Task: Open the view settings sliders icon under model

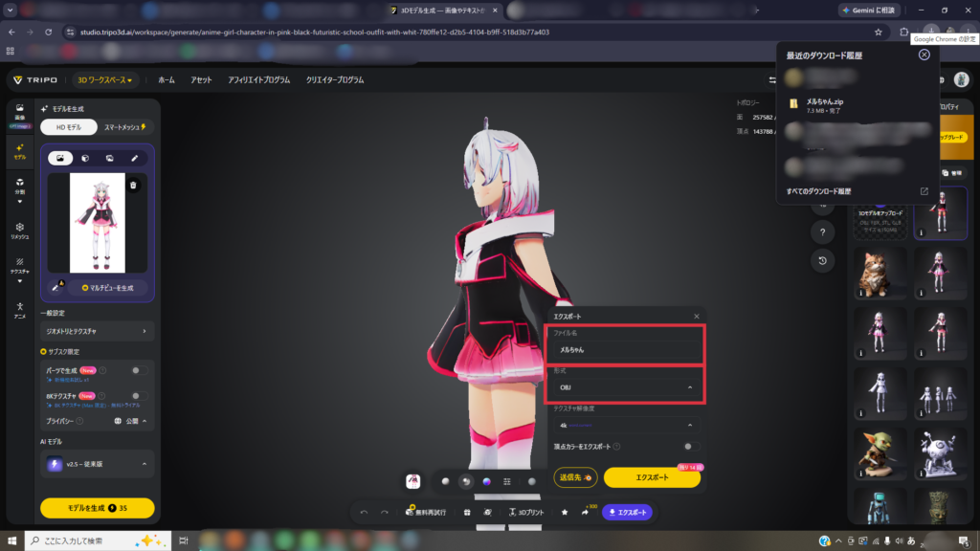Action: (x=507, y=482)
